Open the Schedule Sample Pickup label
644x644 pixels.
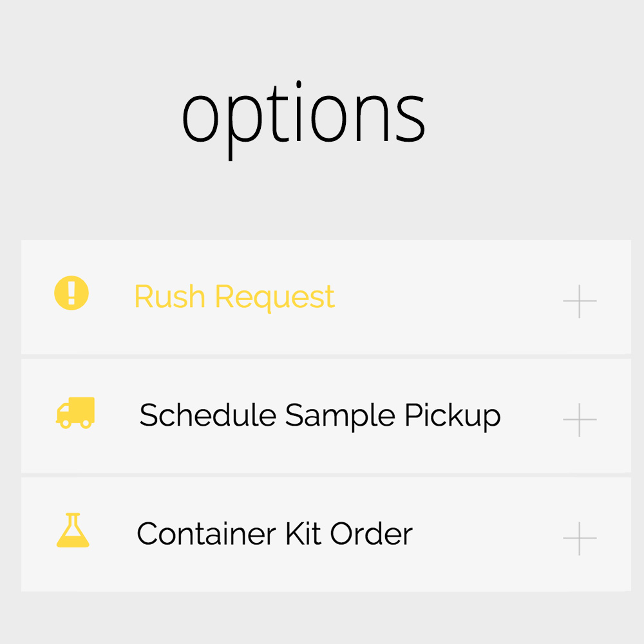tap(320, 415)
